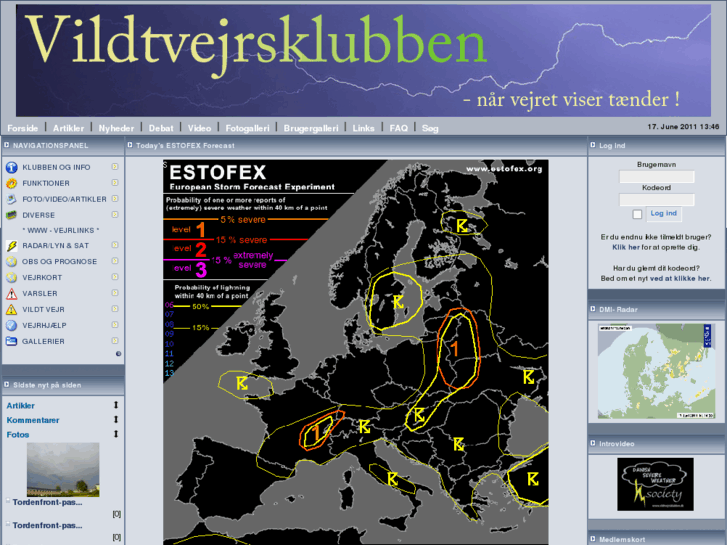727x545 pixels.
Task: Click the Gallerier folder icon
Action: [12, 341]
